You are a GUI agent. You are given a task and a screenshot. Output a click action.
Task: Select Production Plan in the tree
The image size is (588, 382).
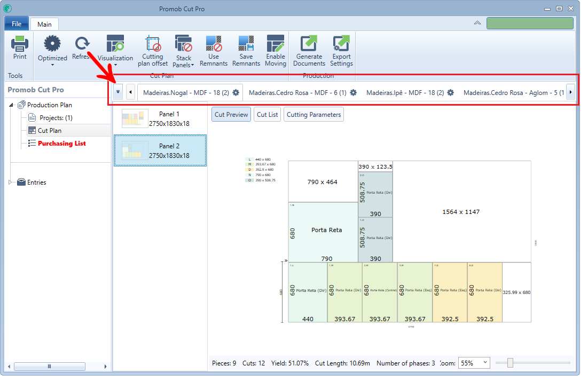pyautogui.click(x=50, y=105)
